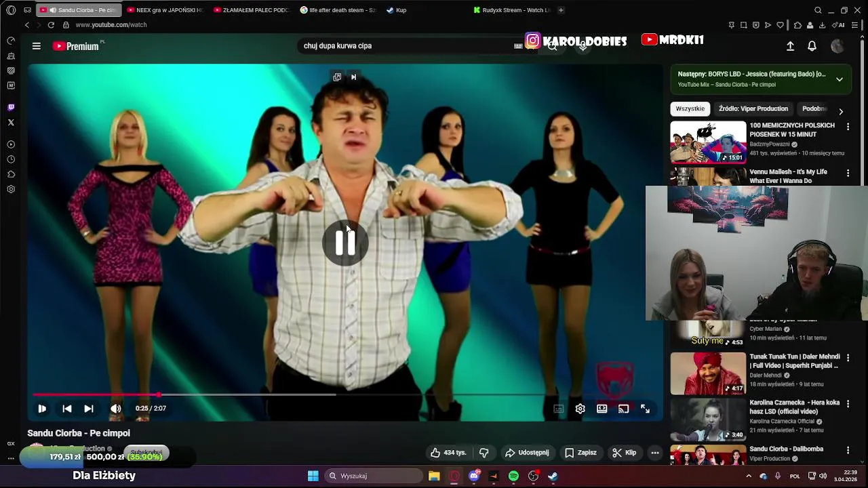Switch to life after death steam tab
The width and height of the screenshot is (868, 488).
(338, 10)
